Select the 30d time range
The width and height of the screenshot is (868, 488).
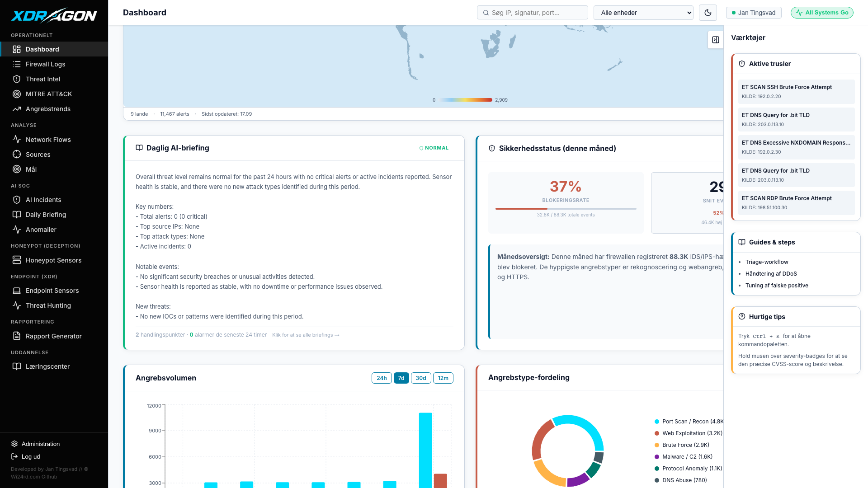coord(421,378)
